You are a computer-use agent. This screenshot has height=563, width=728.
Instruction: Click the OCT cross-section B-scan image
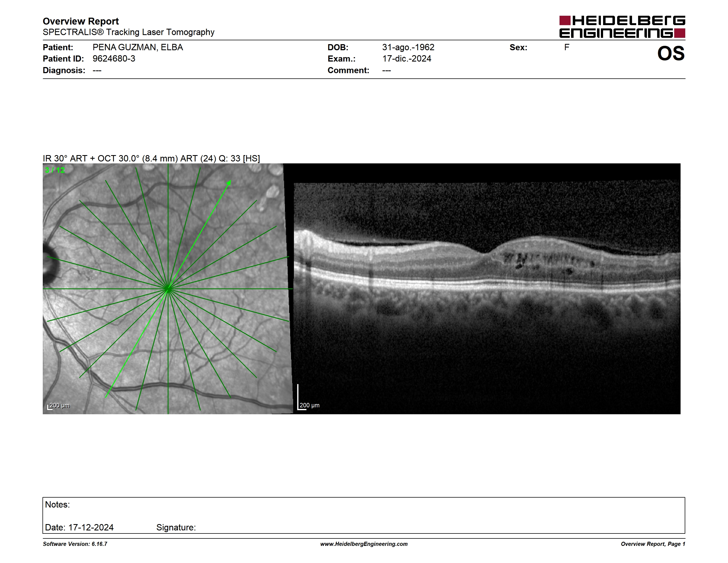[487, 289]
